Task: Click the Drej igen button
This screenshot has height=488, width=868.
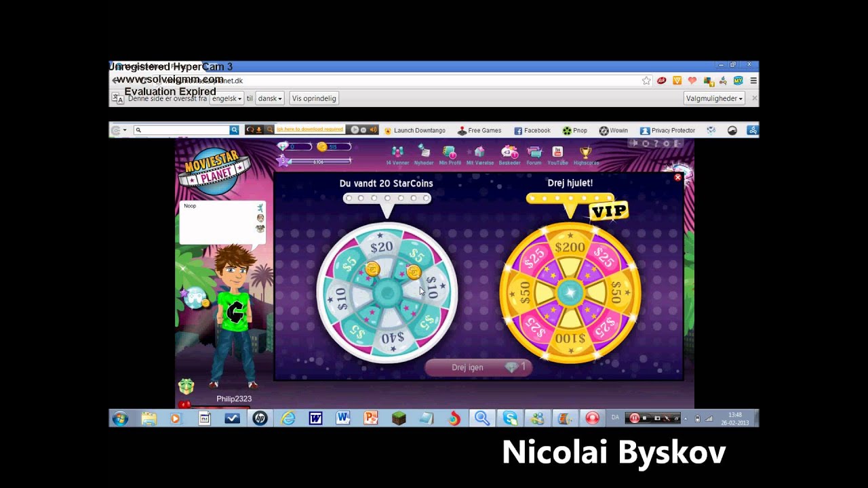Action: (478, 367)
